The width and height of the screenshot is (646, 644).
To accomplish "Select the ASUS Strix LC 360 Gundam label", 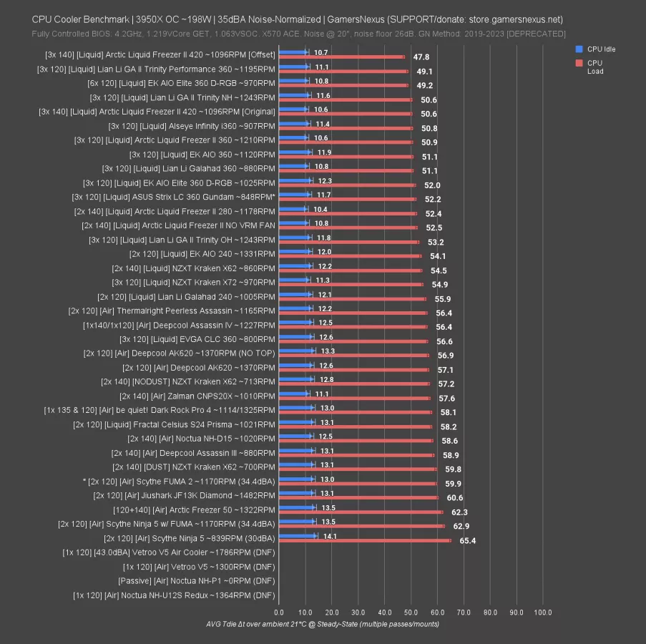I will (x=173, y=196).
